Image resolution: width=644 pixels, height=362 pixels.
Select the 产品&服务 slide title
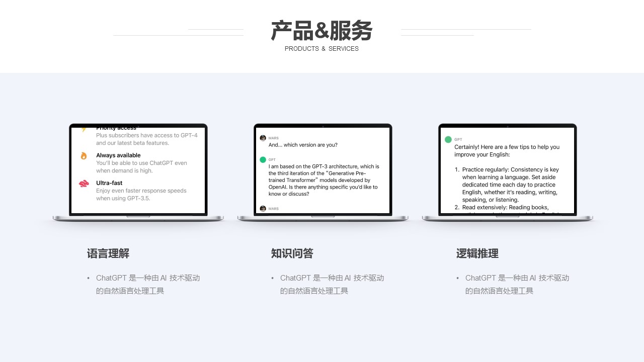pyautogui.click(x=321, y=31)
